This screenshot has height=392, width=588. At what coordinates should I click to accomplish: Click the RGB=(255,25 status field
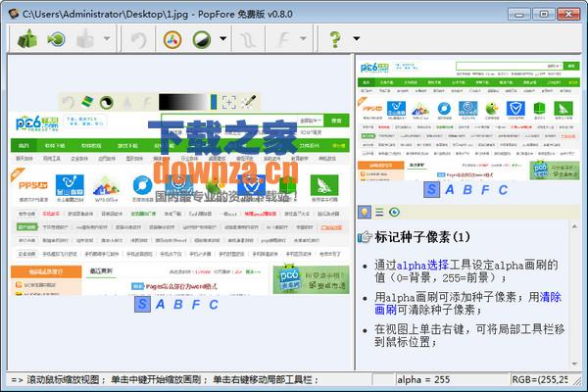[540, 379]
